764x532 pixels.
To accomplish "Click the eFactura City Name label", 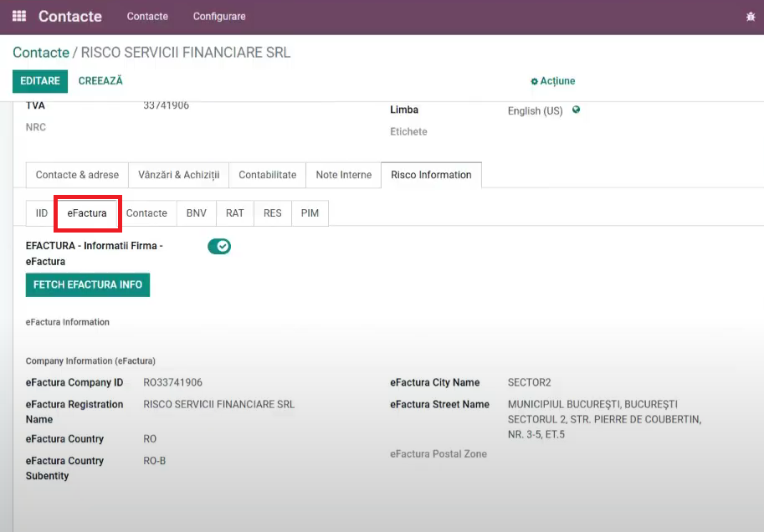I will [x=434, y=383].
